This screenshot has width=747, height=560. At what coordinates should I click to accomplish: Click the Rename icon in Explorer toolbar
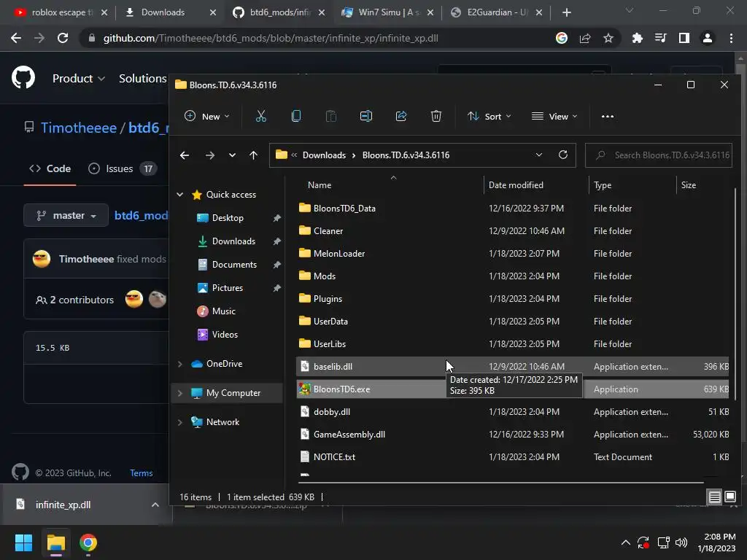click(x=366, y=116)
